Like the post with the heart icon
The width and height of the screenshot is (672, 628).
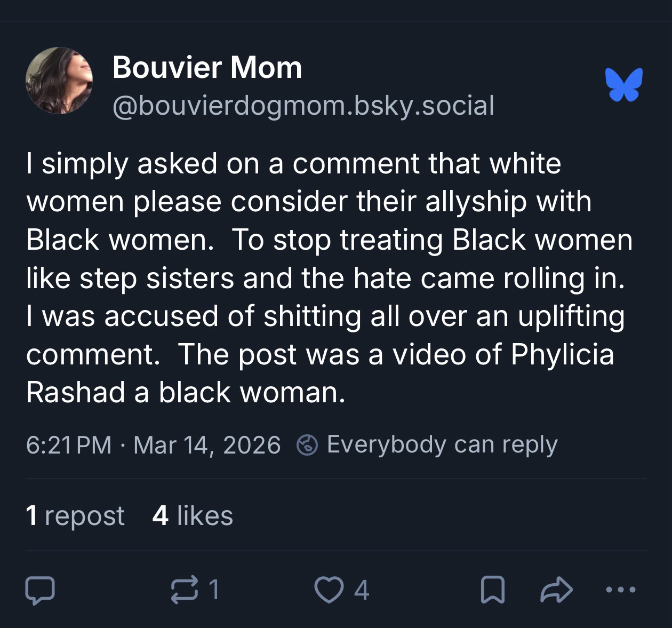(x=328, y=590)
